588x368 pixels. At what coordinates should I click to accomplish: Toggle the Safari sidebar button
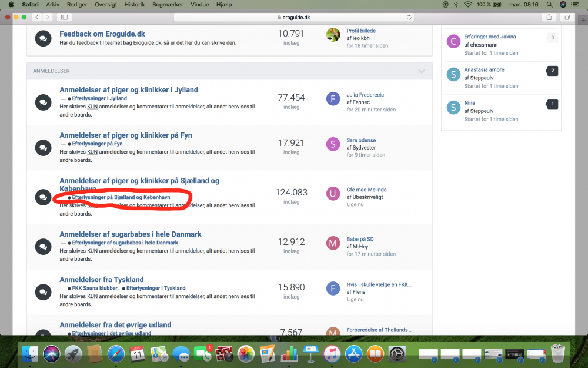tap(64, 17)
